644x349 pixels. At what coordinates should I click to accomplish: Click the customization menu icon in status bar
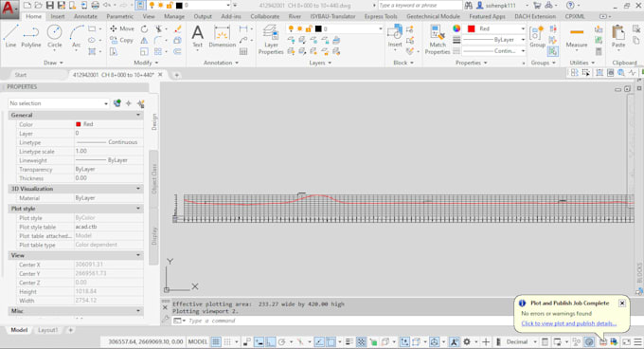click(637, 341)
